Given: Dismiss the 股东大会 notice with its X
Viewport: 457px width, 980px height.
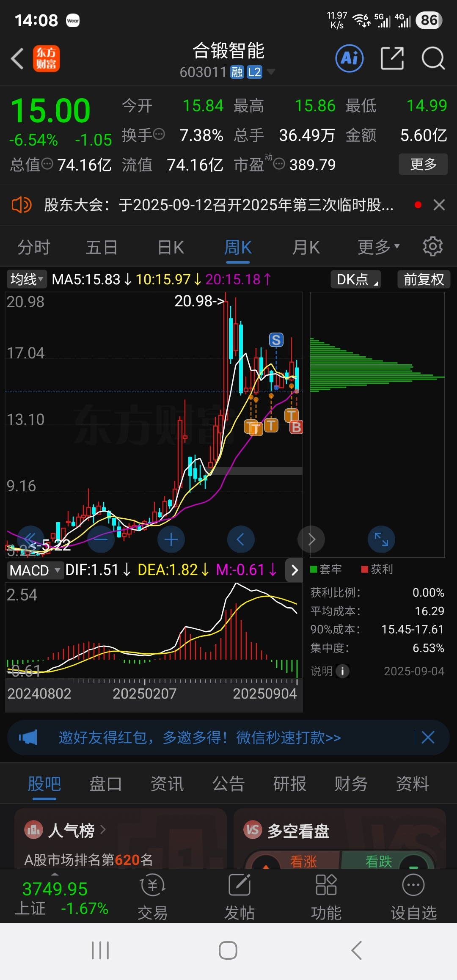Looking at the screenshot, I should click(x=439, y=205).
